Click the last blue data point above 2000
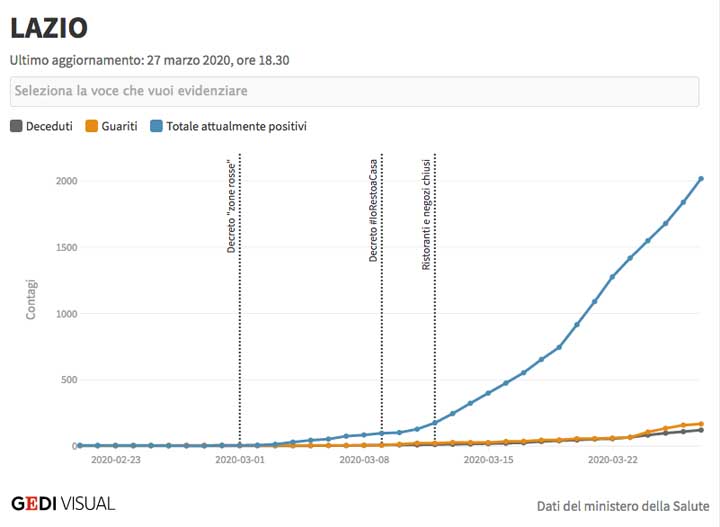720x527 pixels. [701, 179]
